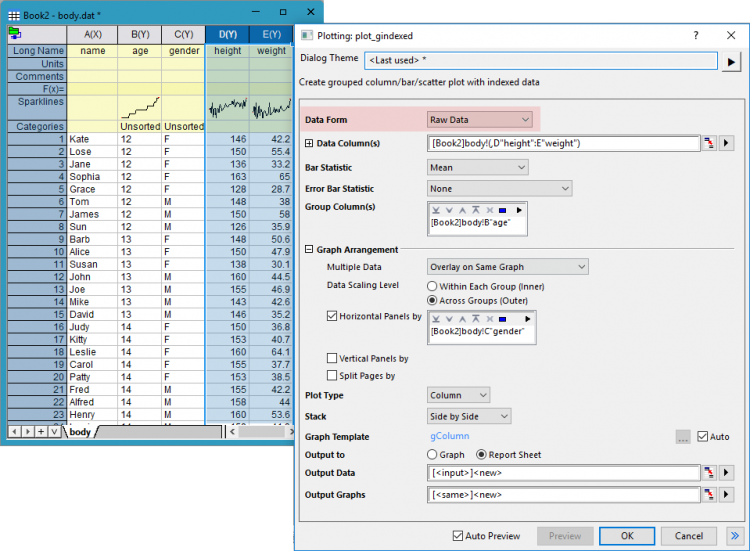Screen dimensions: 750x551
Task: Move to top icon in Group Column(s) box
Action: point(475,210)
